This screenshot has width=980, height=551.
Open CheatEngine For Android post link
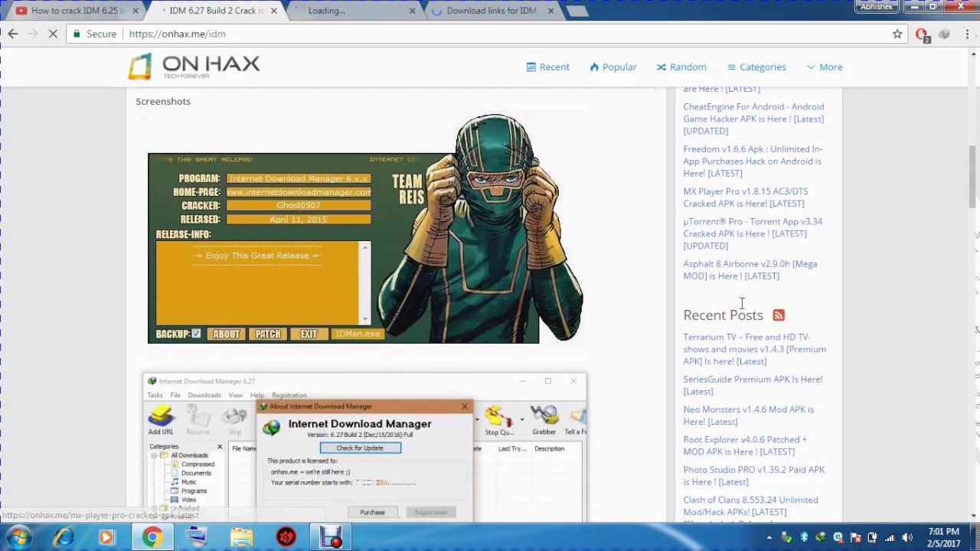pos(753,119)
